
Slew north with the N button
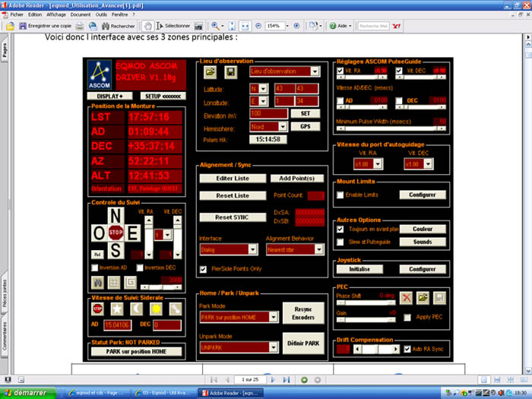pos(116,216)
